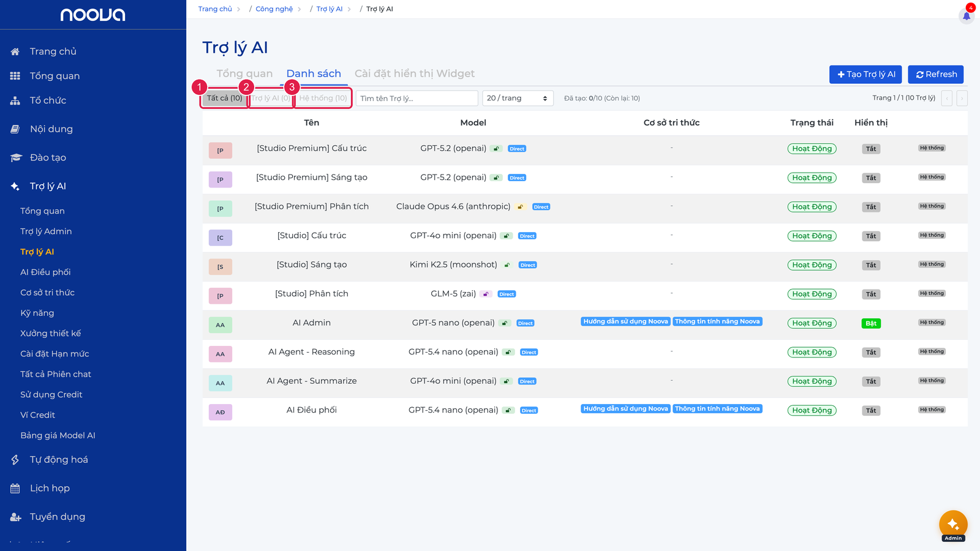Toggle display Tắt for [Studio] Cấu trúc
980x551 pixels.
pos(871,236)
